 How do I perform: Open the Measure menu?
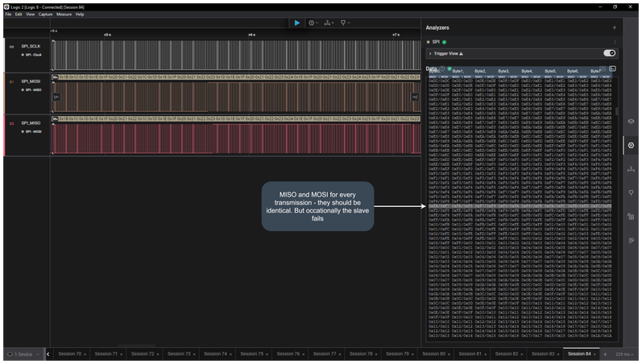click(x=64, y=14)
